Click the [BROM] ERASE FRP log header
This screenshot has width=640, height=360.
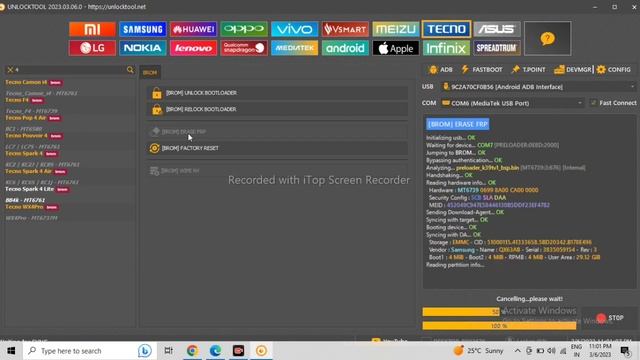click(x=458, y=124)
